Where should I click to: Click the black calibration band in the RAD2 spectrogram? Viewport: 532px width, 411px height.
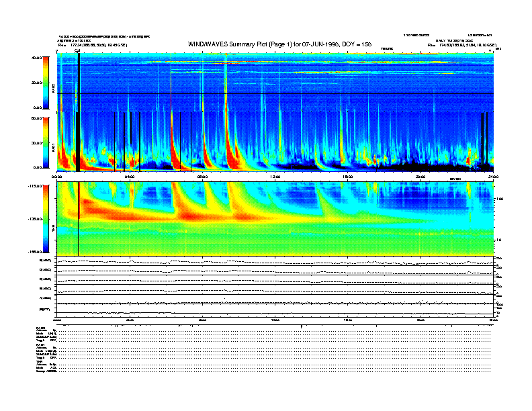coord(79,83)
